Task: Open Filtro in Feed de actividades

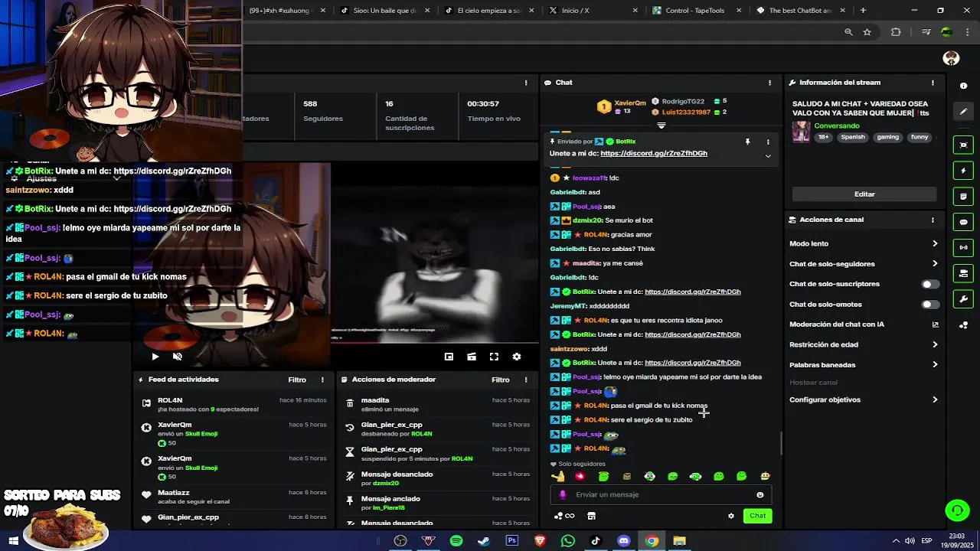Action: (297, 380)
